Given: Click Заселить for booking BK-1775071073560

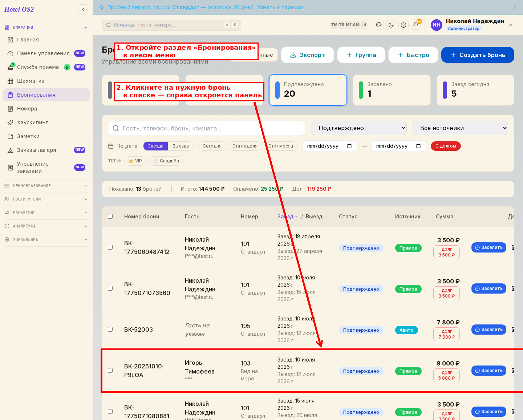Looking at the screenshot, I should click(x=489, y=288).
